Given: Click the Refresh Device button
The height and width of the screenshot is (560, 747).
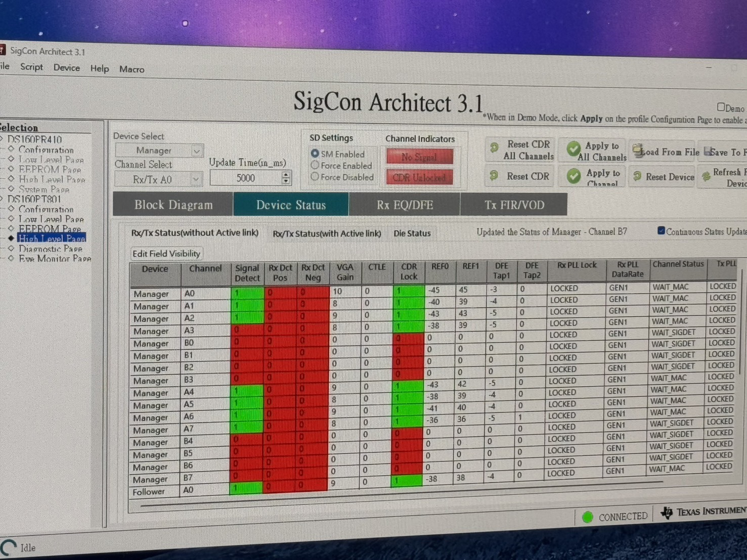Looking at the screenshot, I should pos(723,177).
